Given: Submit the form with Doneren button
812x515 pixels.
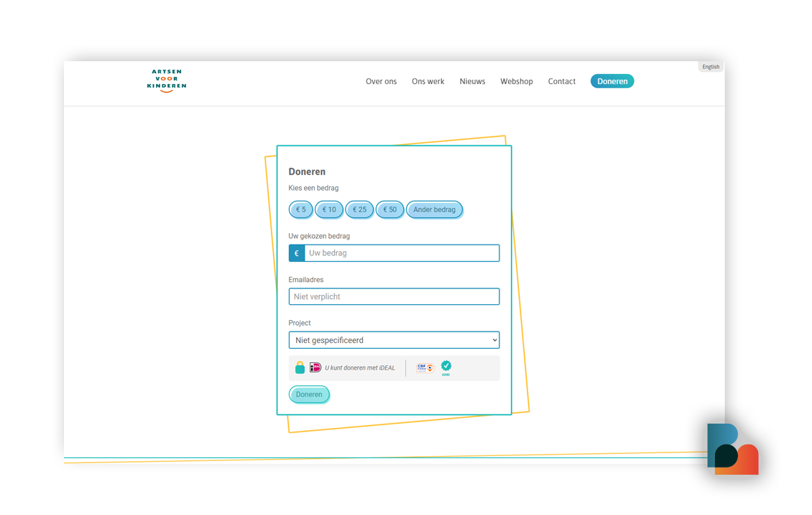Looking at the screenshot, I should 309,395.
